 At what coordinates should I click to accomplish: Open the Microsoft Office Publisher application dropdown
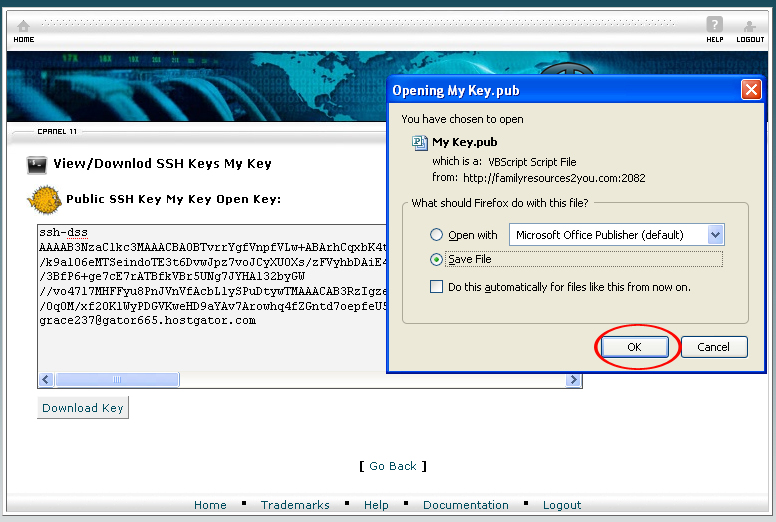coord(617,235)
